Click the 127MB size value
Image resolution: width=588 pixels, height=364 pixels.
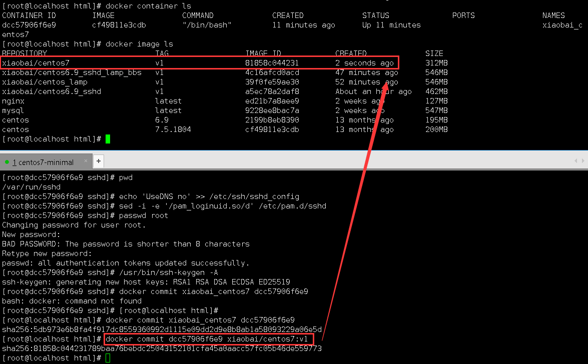coord(436,101)
